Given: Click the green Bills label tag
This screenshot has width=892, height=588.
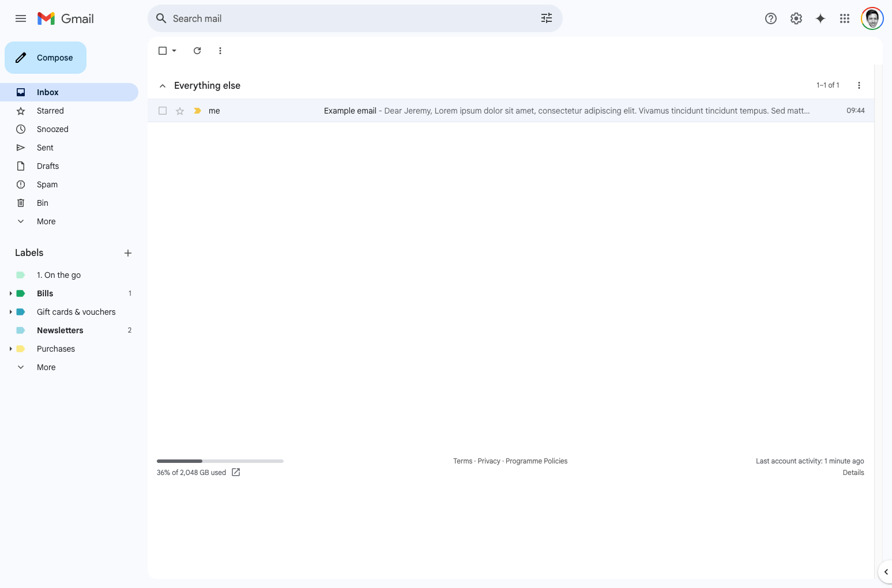Looking at the screenshot, I should pos(21,293).
